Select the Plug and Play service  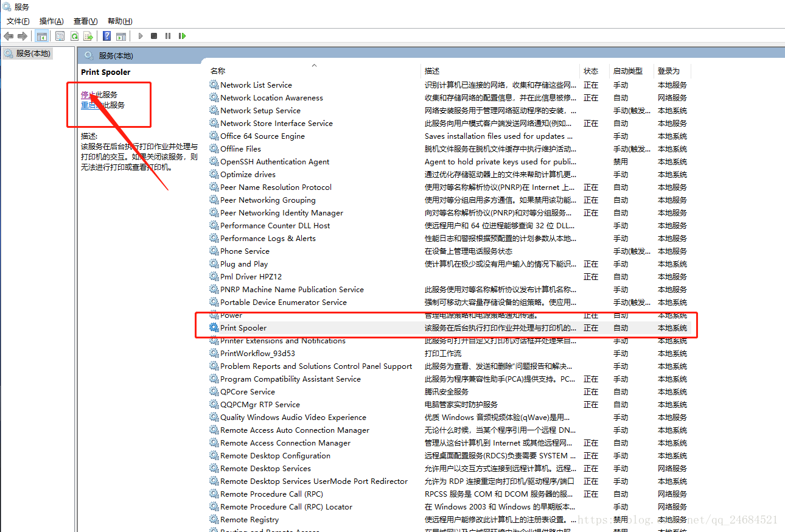pos(245,264)
